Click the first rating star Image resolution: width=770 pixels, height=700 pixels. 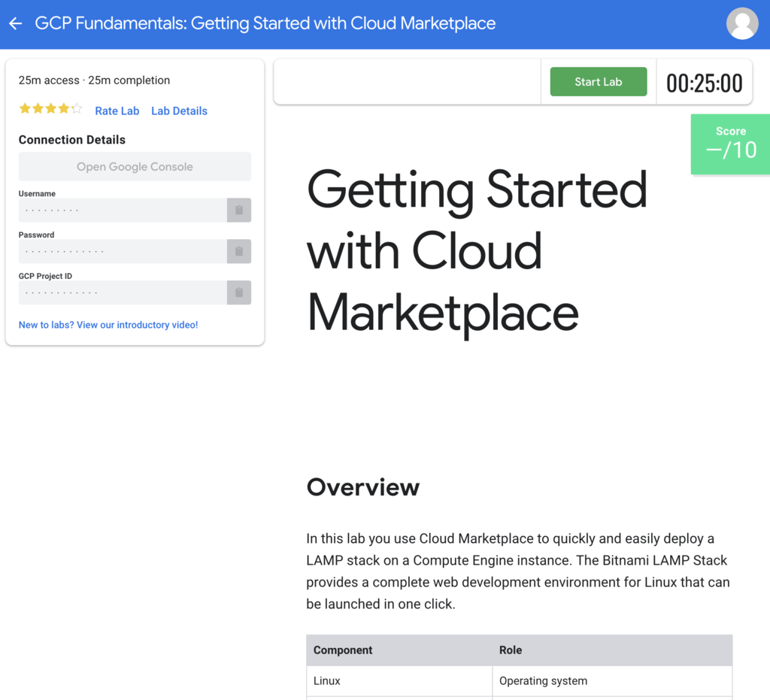[x=25, y=108]
